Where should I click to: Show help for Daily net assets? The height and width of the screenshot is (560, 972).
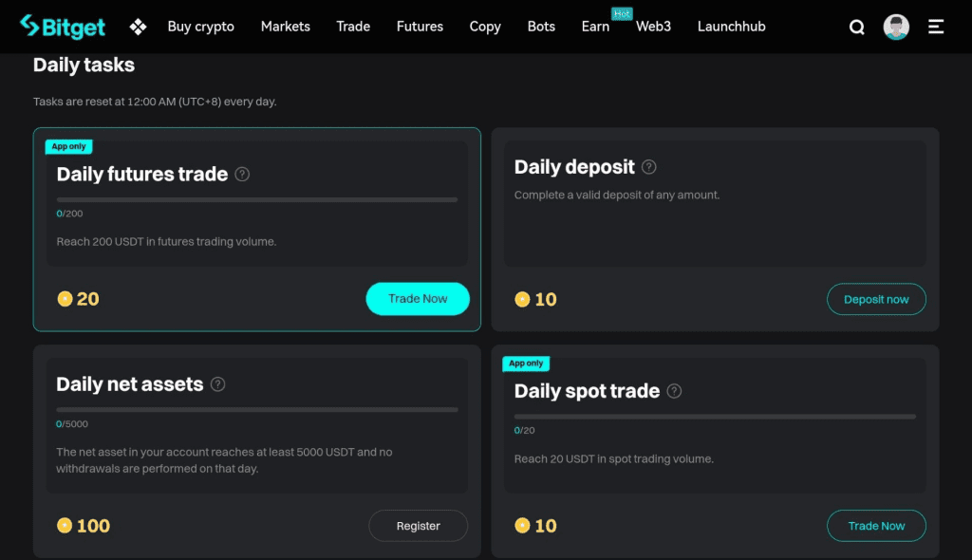[218, 384]
